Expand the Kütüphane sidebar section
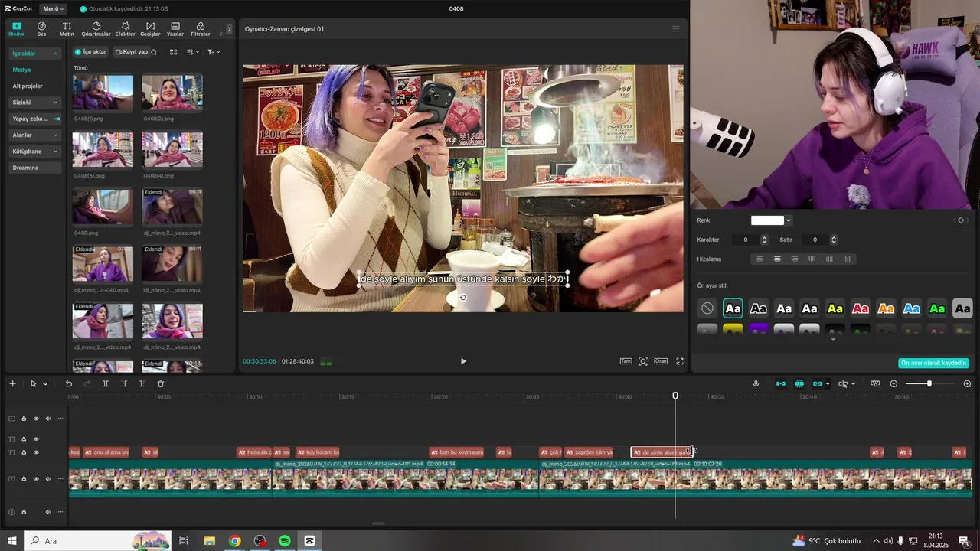980x551 pixels. pos(34,152)
